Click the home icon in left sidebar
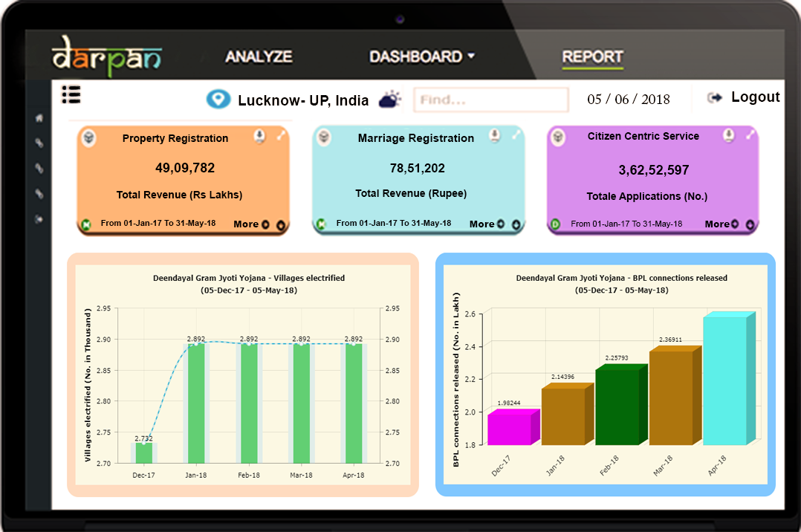The width and height of the screenshot is (801, 532). [39, 118]
